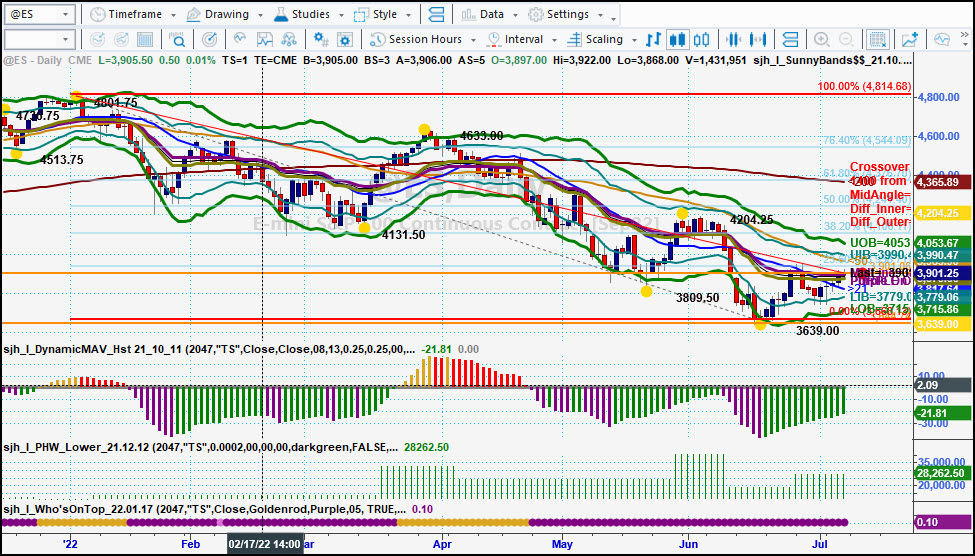Click the window settings gear icon
Viewport: 975px width, 556px height.
(344, 40)
